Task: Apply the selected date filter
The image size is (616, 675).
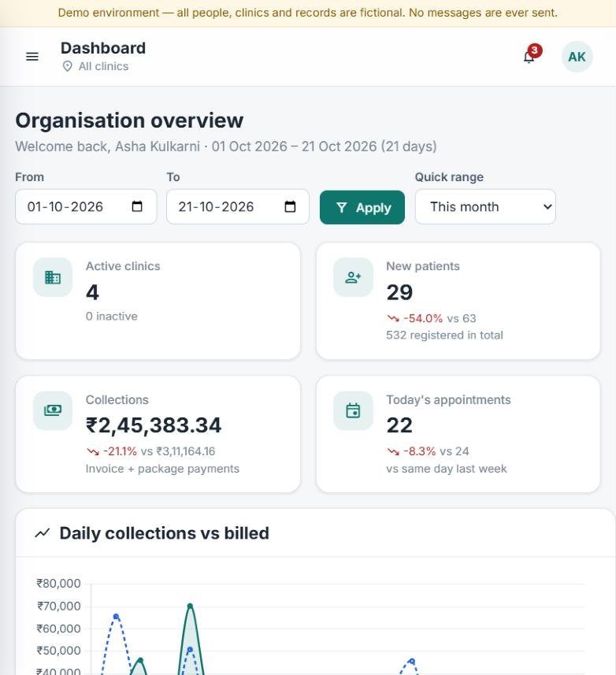Action: (x=362, y=207)
